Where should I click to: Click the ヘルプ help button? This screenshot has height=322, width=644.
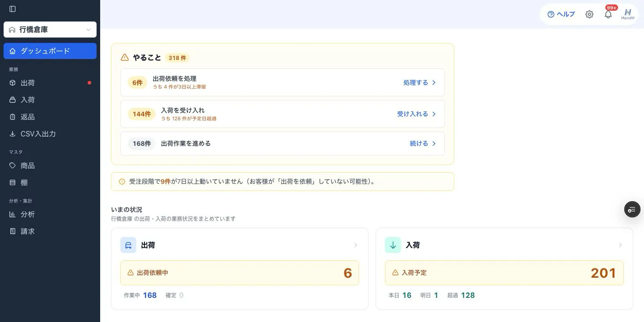point(561,14)
